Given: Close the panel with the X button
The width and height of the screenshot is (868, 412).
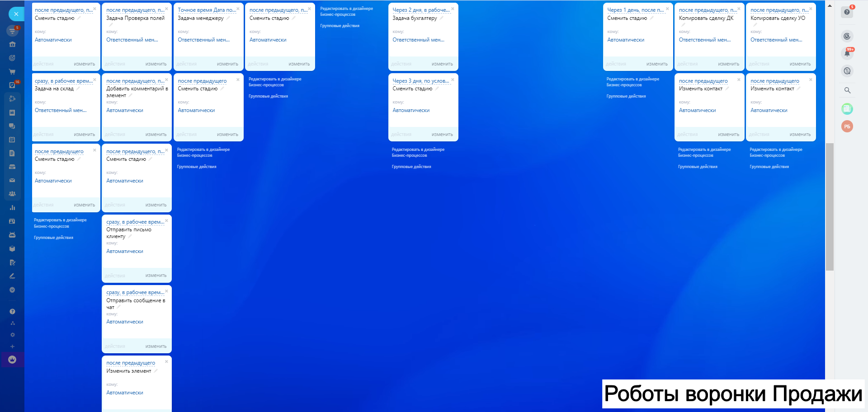Looking at the screenshot, I should click(16, 14).
